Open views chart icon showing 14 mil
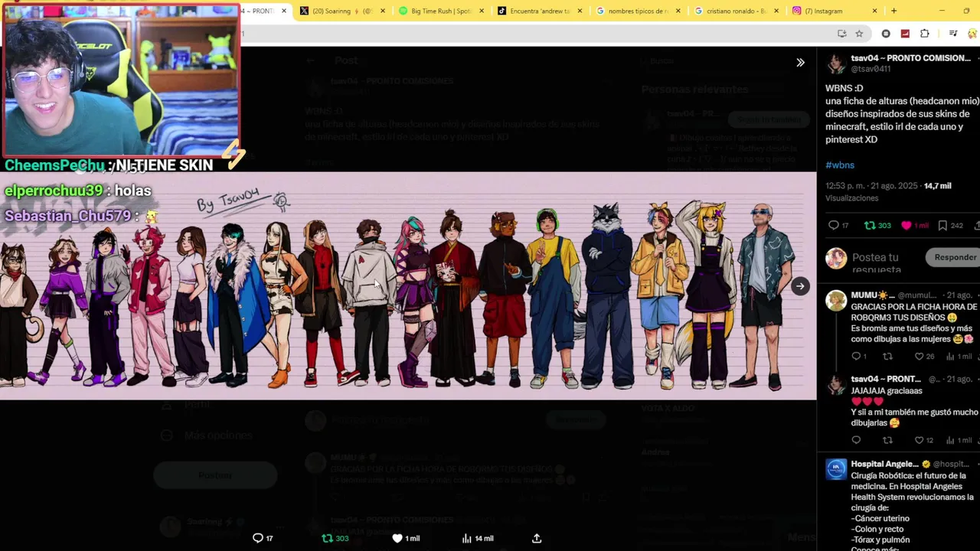 point(466,538)
